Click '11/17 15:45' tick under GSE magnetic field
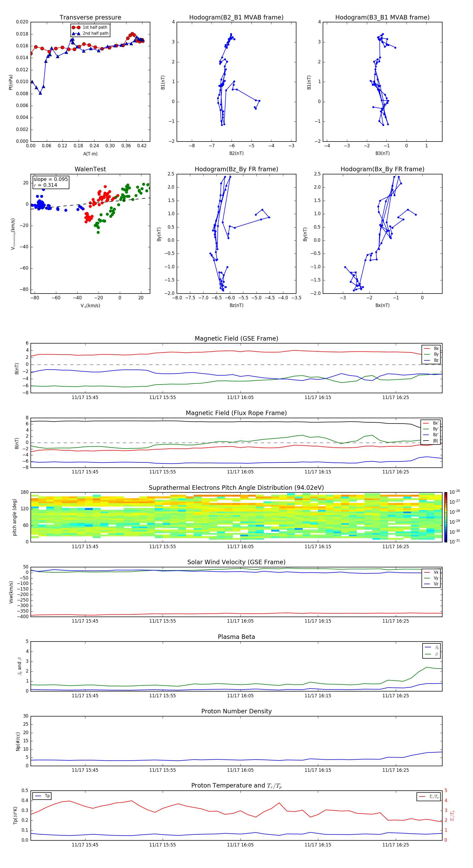 (x=85, y=398)
